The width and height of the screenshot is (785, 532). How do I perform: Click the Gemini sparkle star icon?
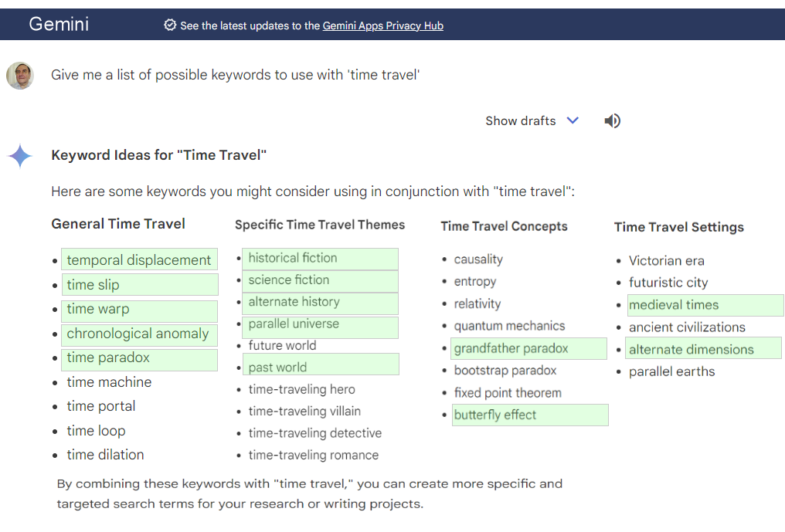[x=20, y=156]
